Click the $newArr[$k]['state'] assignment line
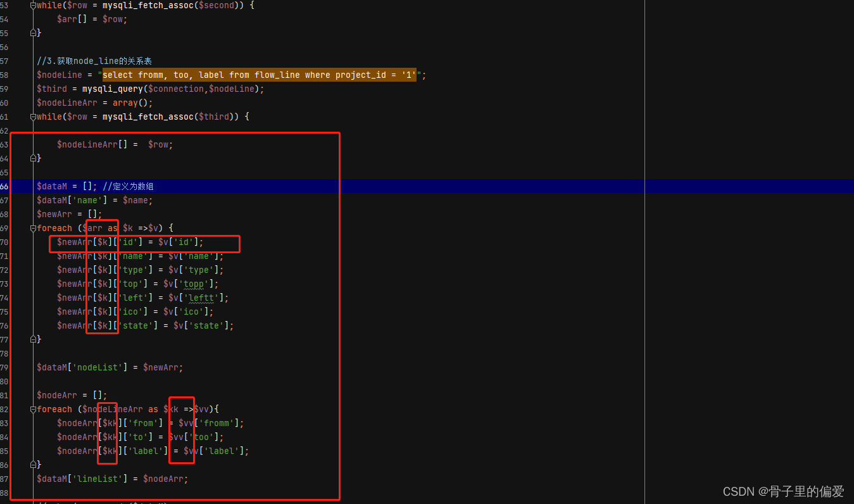The width and height of the screenshot is (854, 504). click(x=146, y=325)
